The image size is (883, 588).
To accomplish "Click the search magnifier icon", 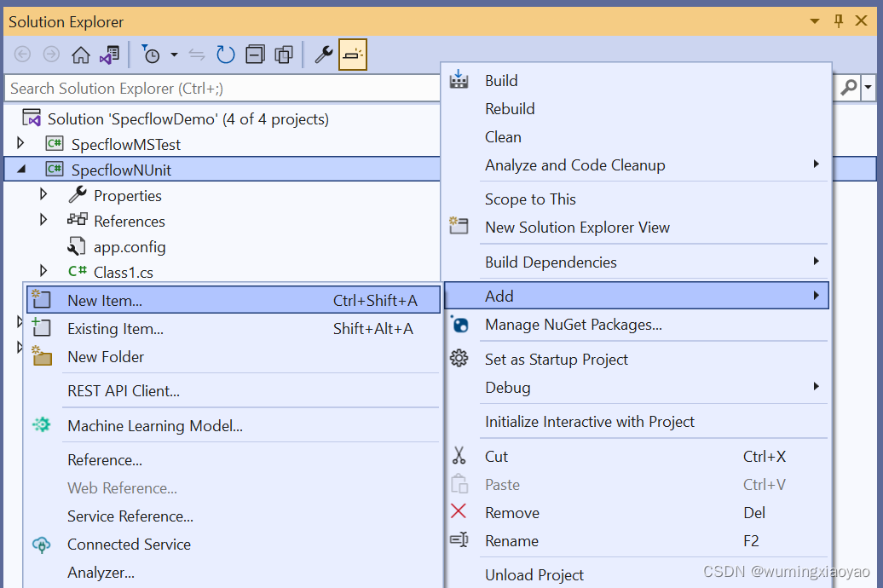I will tap(847, 88).
